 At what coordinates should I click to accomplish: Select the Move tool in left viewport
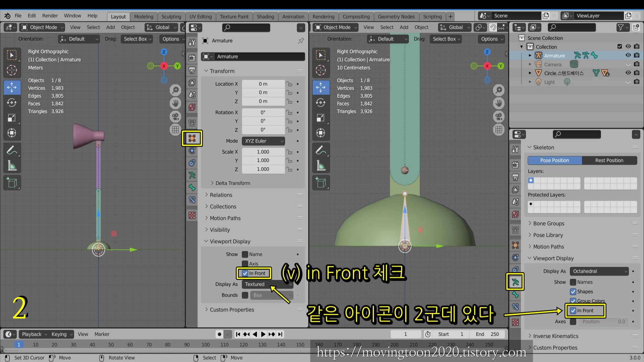click(x=12, y=87)
